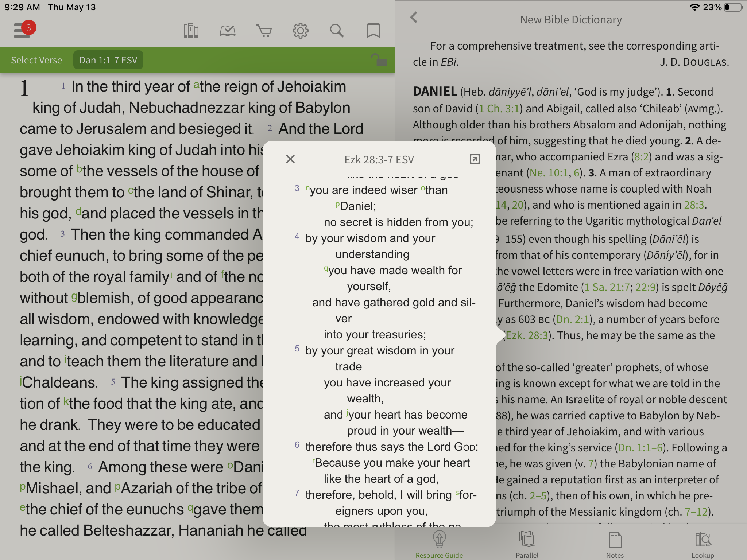Tap the Ezk. 28:3 link
747x560 pixels.
tap(527, 335)
